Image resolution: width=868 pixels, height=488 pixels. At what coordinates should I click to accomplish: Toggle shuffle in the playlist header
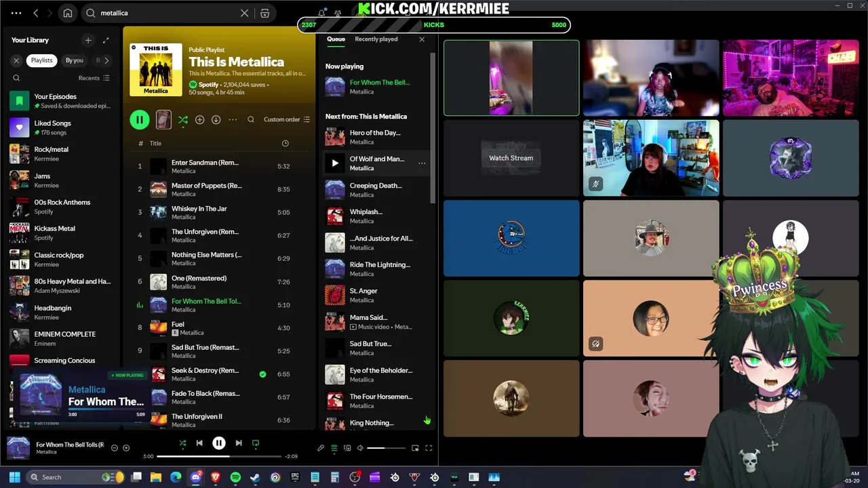(183, 120)
